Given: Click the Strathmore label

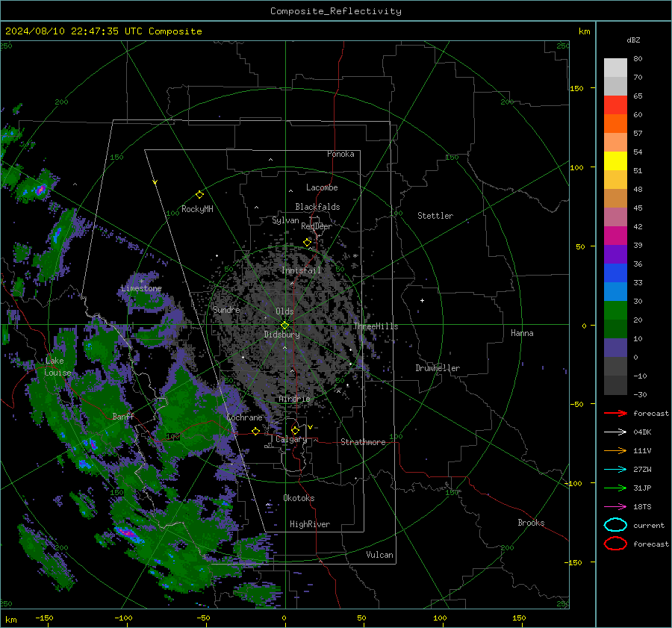Looking at the screenshot, I should point(363,442).
